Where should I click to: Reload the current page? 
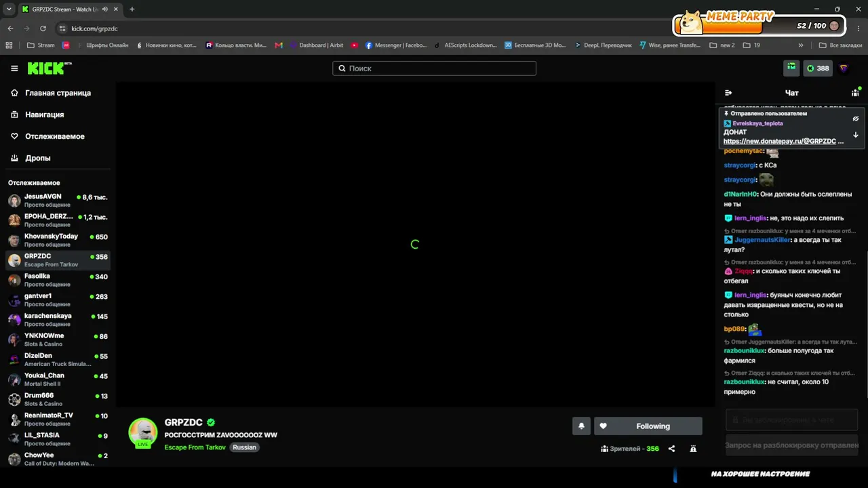coord(43,28)
